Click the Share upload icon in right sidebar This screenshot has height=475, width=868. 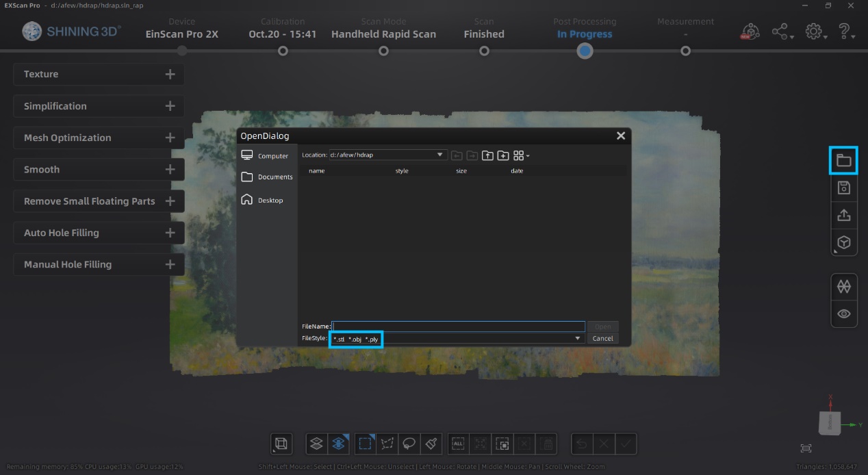(843, 215)
